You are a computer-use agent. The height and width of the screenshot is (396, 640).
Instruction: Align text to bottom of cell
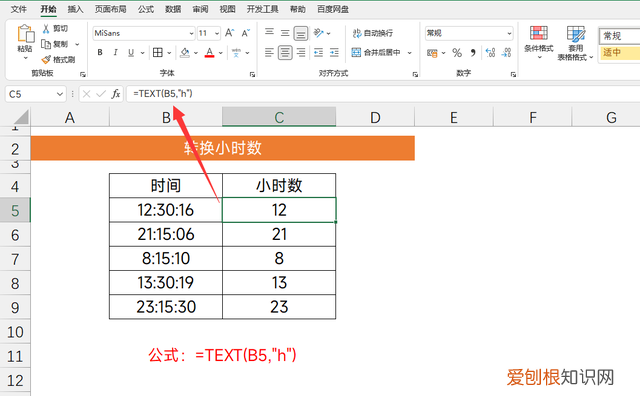pos(301,33)
